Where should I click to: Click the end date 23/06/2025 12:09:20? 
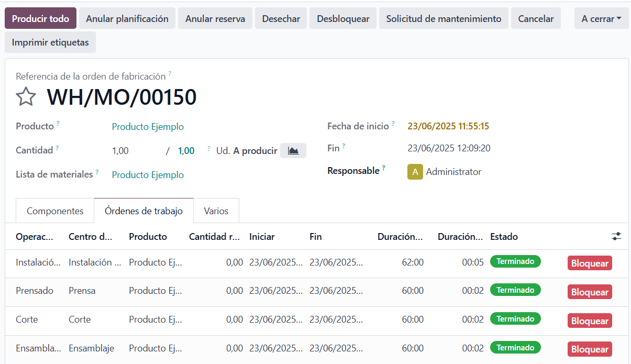pos(449,148)
